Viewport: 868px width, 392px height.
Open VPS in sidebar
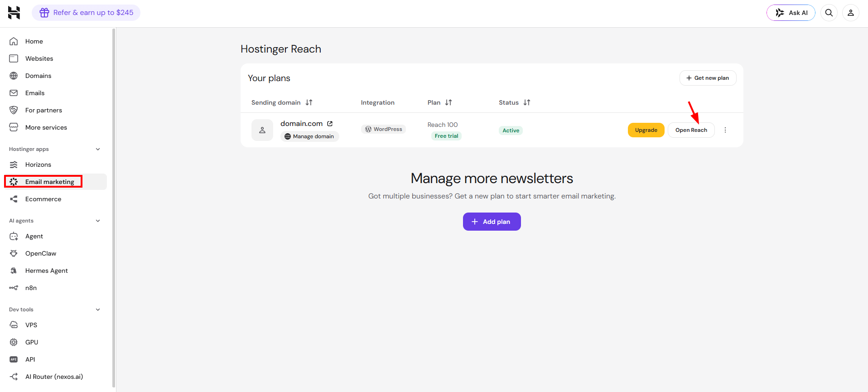55,325
